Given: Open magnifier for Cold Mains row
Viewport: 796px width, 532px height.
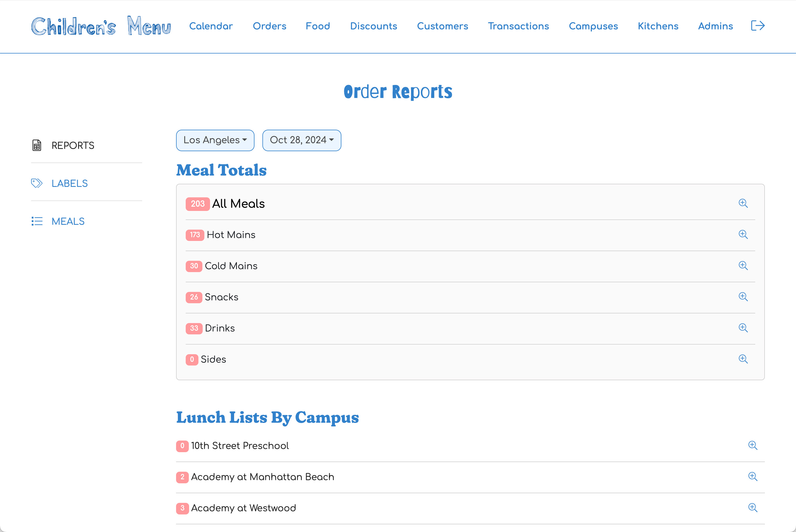Looking at the screenshot, I should [x=743, y=266].
